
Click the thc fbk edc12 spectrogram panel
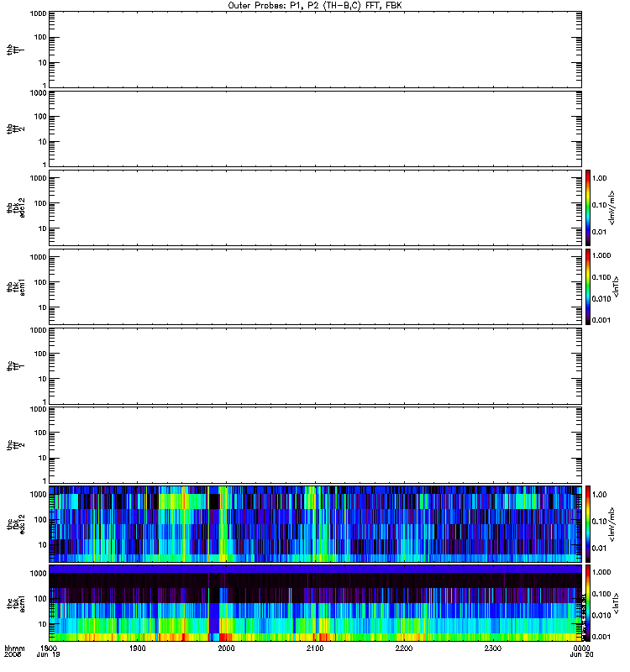tap(316, 524)
